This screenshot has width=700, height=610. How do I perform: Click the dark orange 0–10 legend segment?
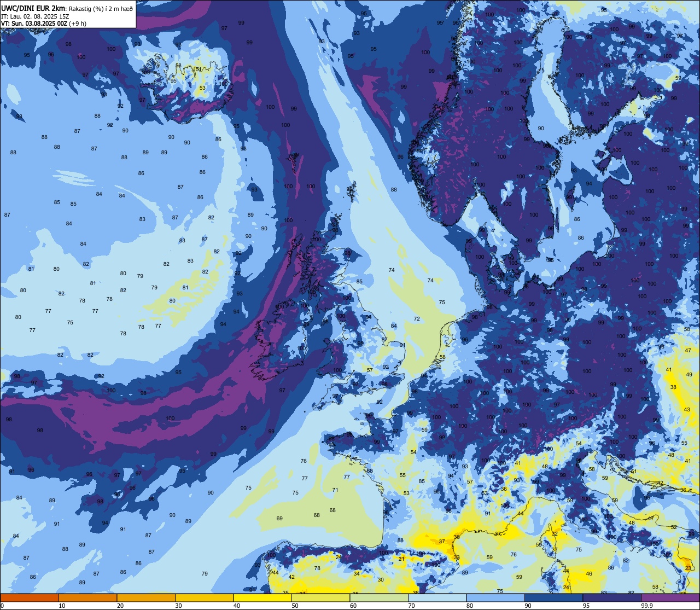coord(30,597)
